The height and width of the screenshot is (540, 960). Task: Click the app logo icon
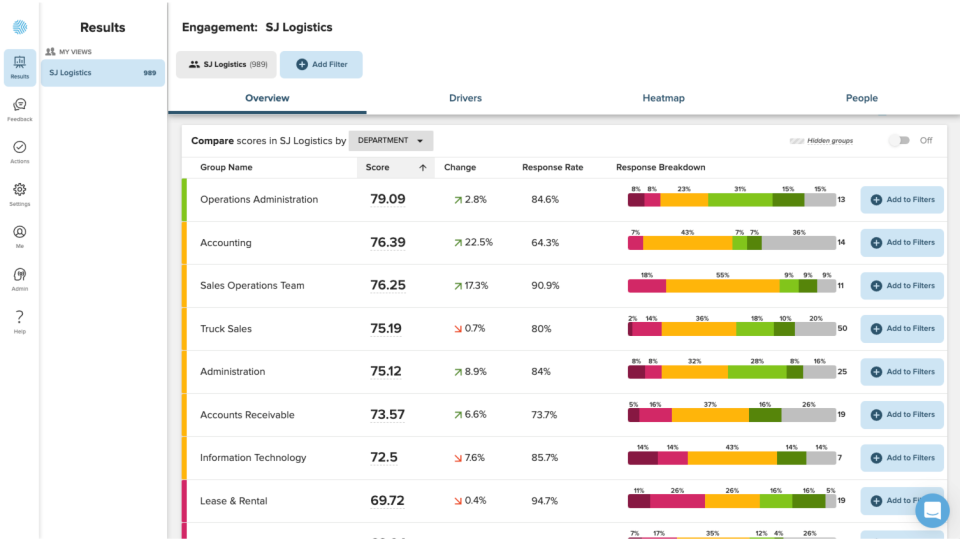tap(20, 27)
